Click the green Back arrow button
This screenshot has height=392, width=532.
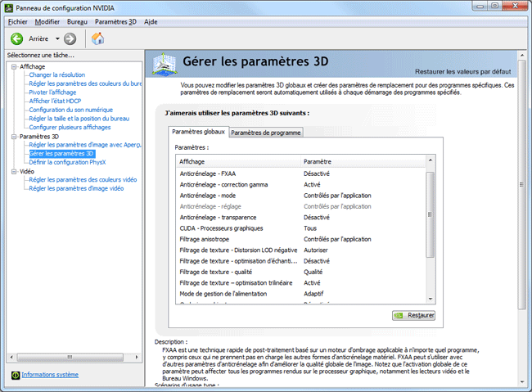coord(16,38)
